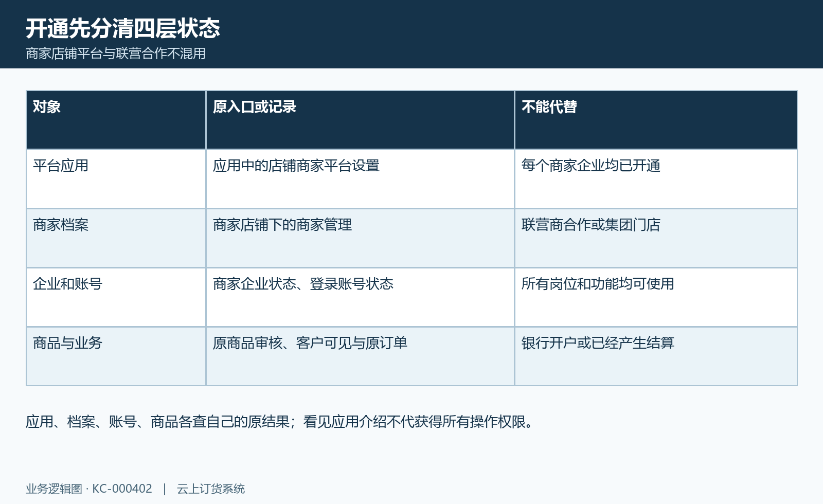Click the footer text 云上订货系统
Image resolution: width=823 pixels, height=504 pixels.
coord(211,489)
